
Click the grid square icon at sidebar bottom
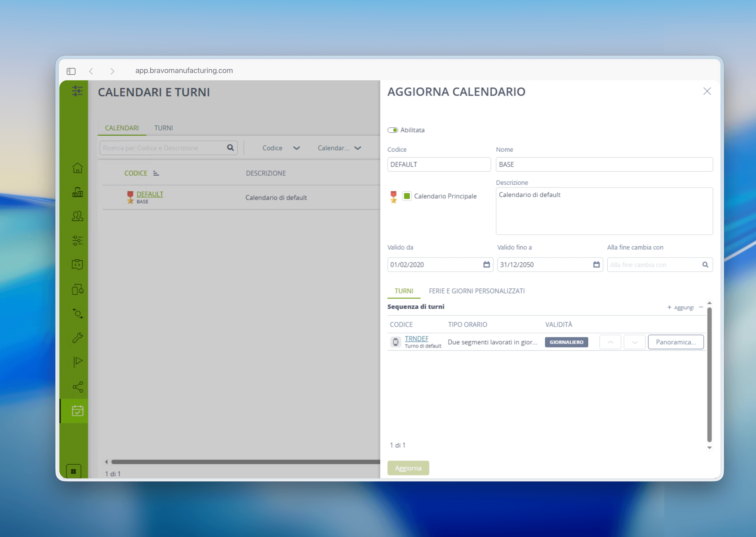pyautogui.click(x=74, y=471)
